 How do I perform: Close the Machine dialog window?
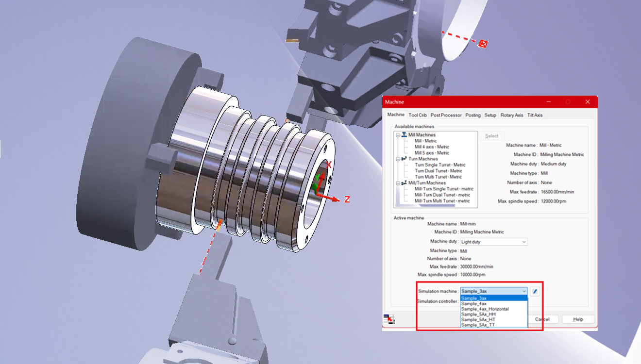tap(588, 102)
